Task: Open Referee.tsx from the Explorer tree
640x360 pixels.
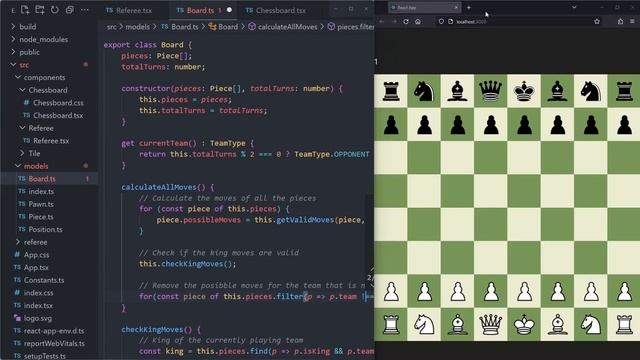Action: click(51, 140)
